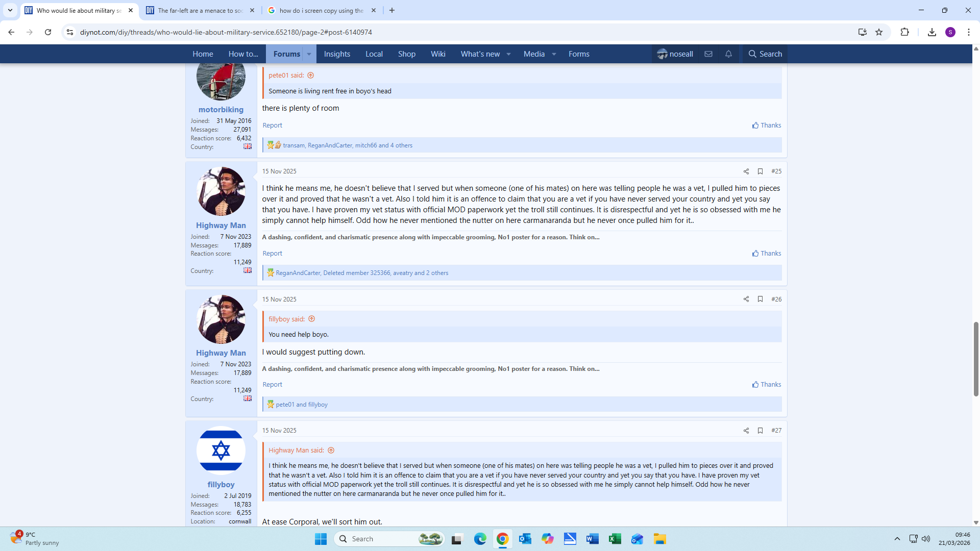The image size is (980, 551).
Task: Expand the Media dropdown arrow
Action: pos(554,54)
